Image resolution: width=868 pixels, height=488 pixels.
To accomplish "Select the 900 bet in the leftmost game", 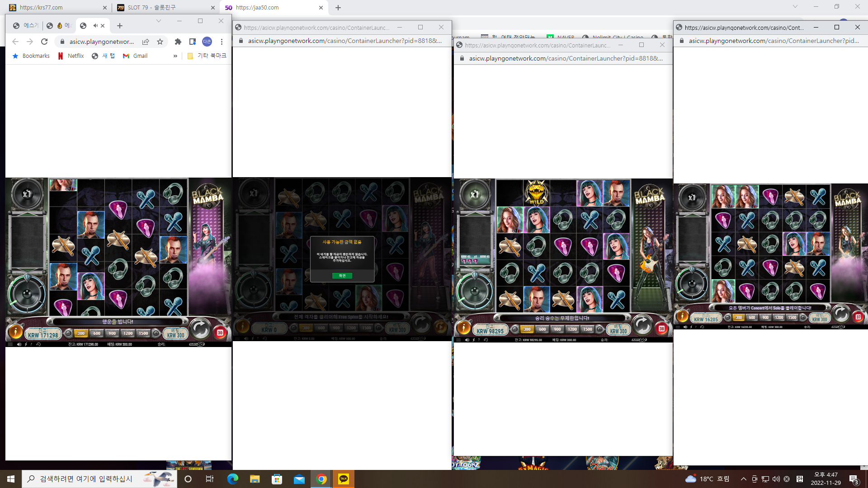I will 112,333.
